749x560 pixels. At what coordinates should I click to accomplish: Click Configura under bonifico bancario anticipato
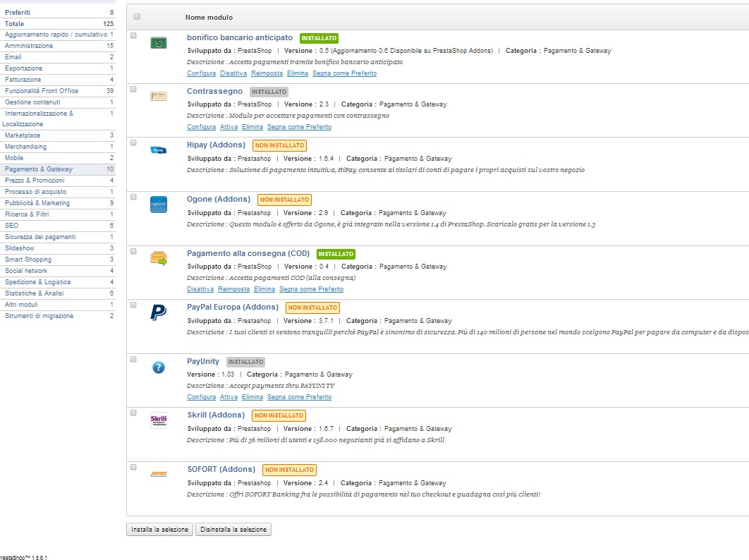(201, 73)
